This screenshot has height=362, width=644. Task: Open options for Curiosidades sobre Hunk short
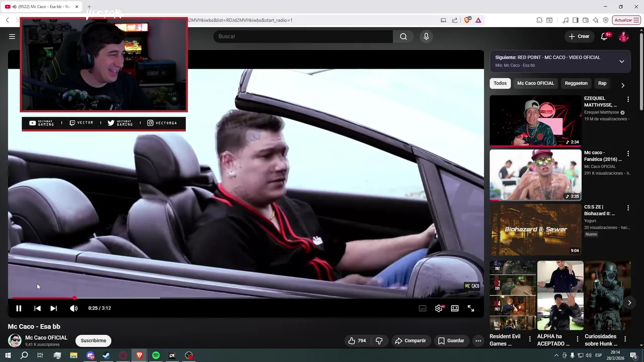(x=625, y=339)
